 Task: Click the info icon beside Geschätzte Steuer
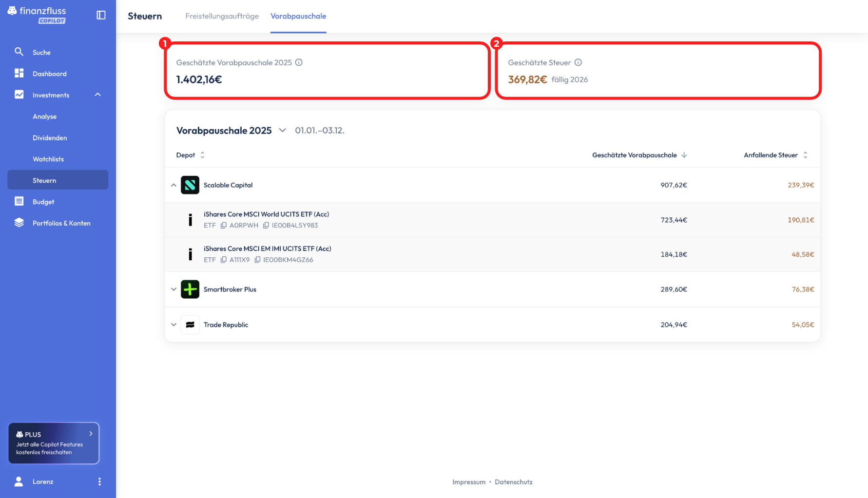[578, 62]
